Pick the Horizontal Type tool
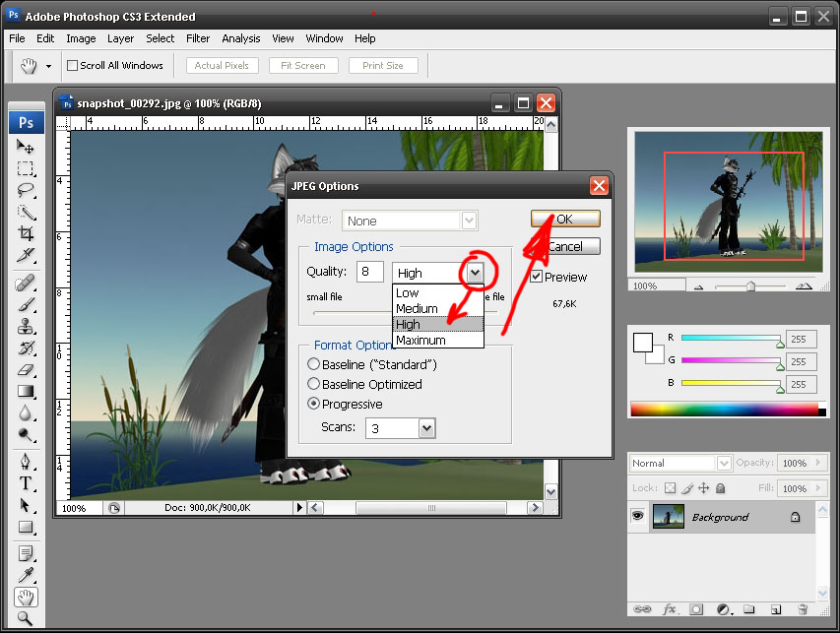Image resolution: width=840 pixels, height=633 pixels. tap(26, 483)
